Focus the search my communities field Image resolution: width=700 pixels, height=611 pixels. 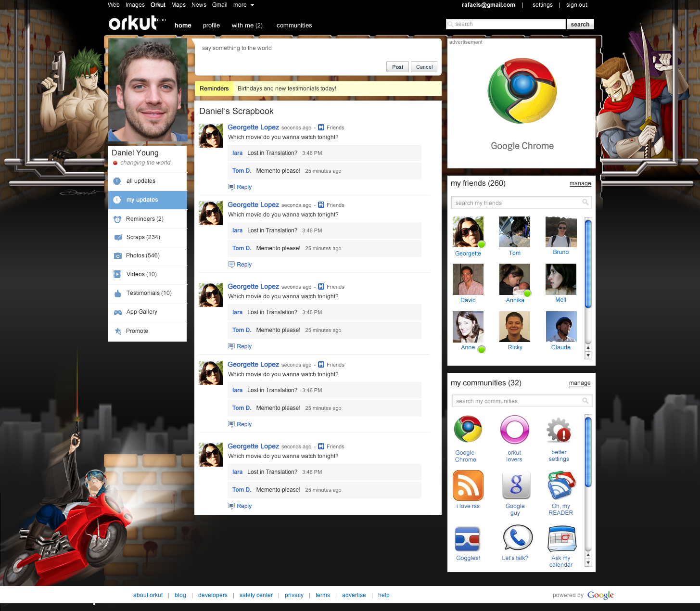[x=521, y=401]
